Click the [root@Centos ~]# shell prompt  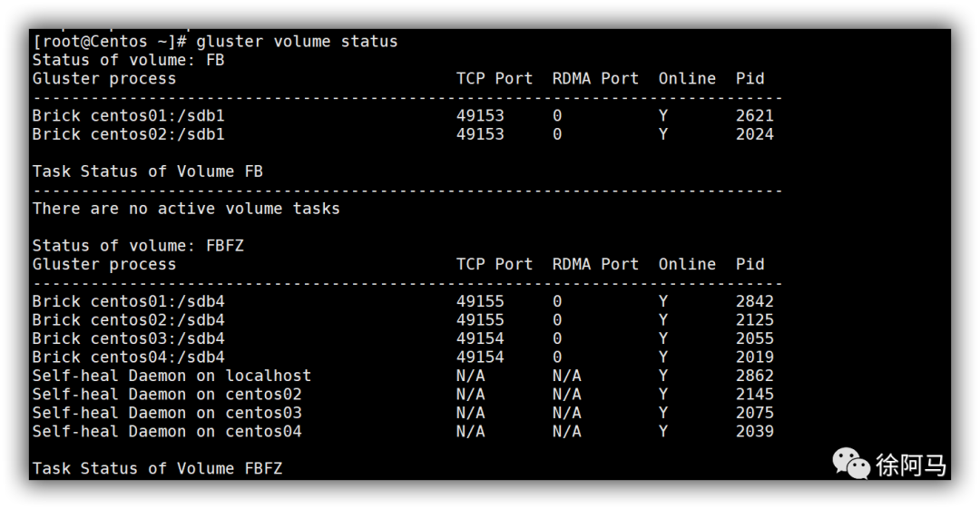[x=109, y=42]
